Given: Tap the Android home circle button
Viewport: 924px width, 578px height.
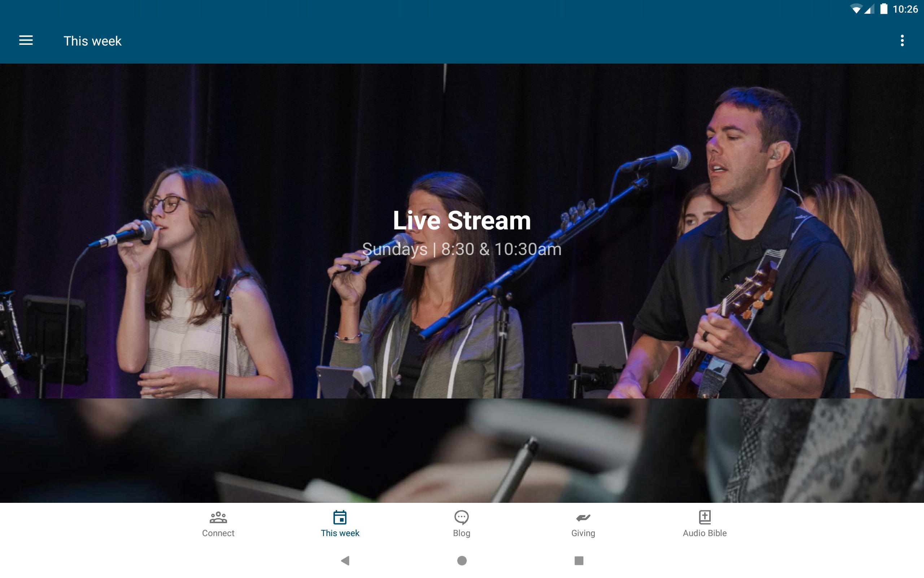Looking at the screenshot, I should pyautogui.click(x=462, y=560).
